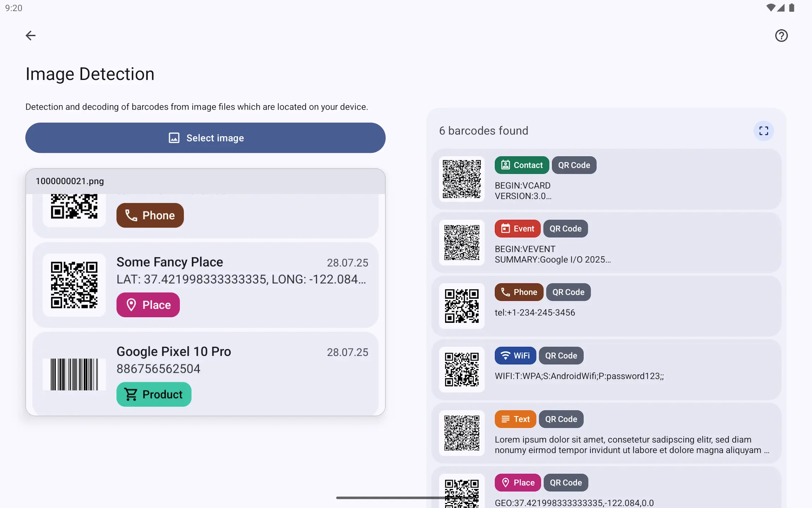
Task: Click the Select image button
Action: (205, 138)
